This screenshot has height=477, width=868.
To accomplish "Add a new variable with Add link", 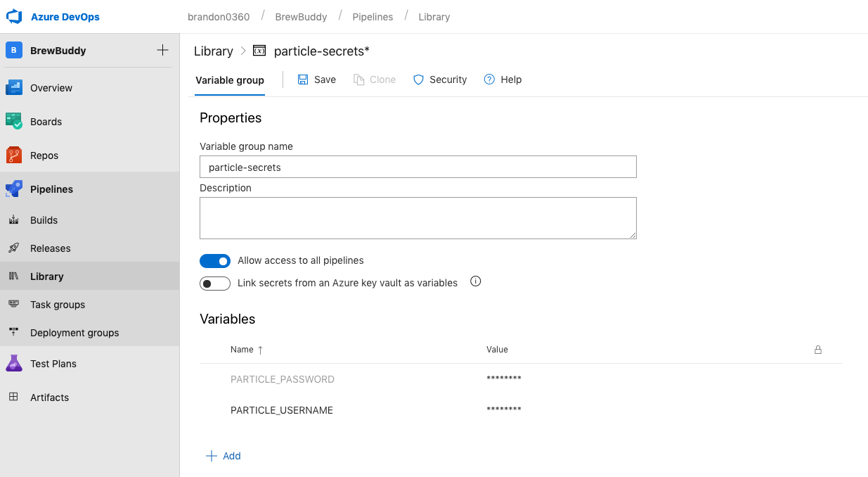I will (232, 456).
